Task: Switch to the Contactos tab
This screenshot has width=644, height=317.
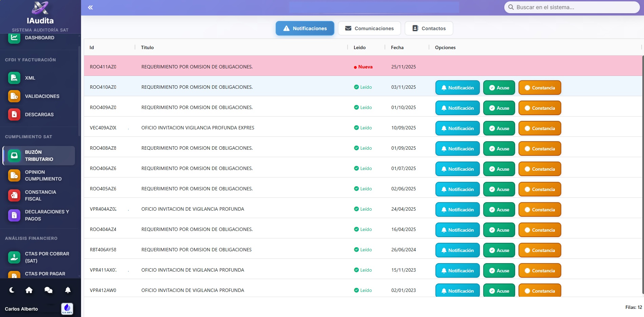Action: coord(429,28)
